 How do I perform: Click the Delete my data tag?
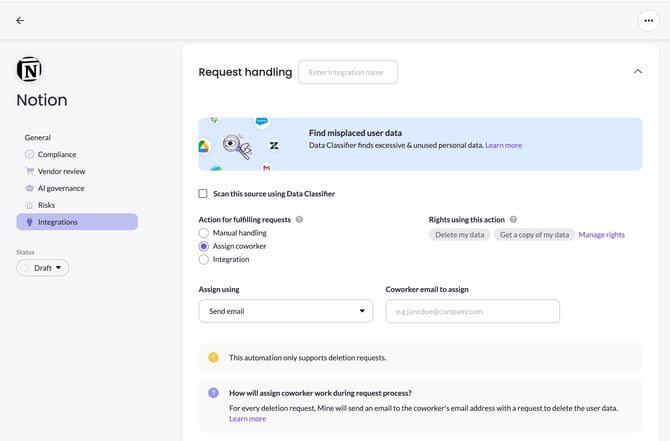pyautogui.click(x=459, y=235)
